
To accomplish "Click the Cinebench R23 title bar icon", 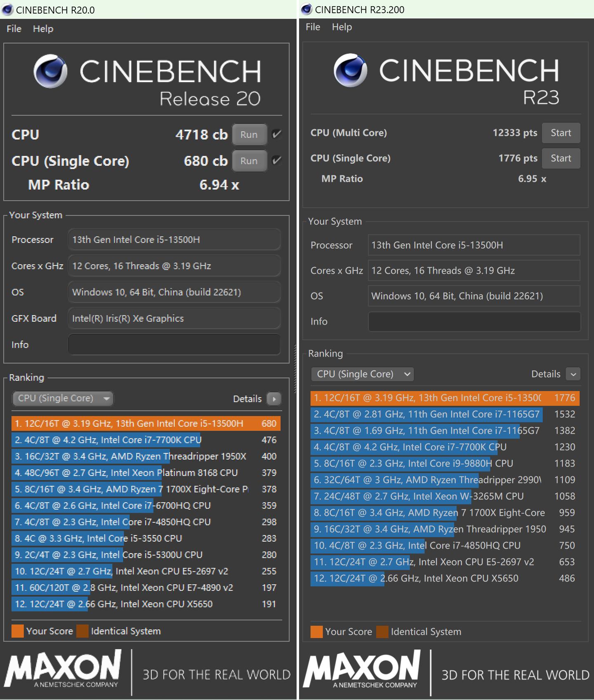I will click(306, 9).
